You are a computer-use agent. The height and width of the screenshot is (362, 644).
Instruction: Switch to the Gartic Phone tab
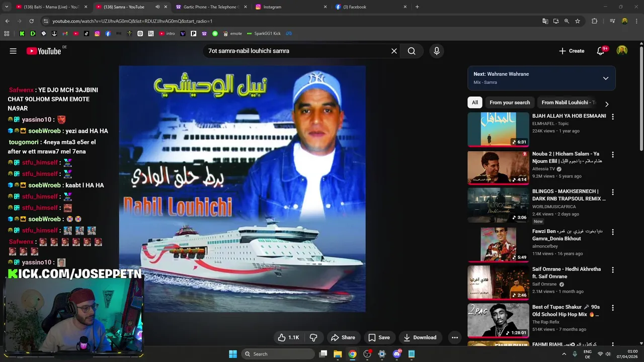[x=210, y=7]
